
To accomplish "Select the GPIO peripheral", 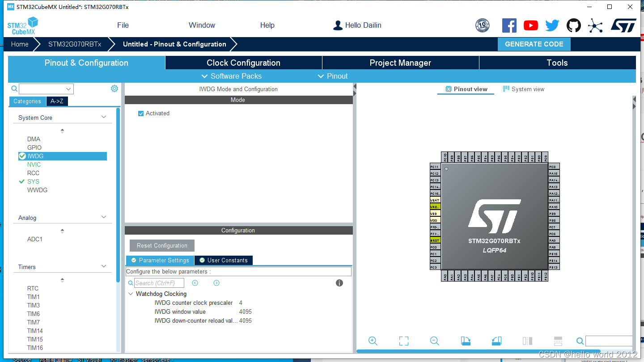I will pyautogui.click(x=34, y=147).
